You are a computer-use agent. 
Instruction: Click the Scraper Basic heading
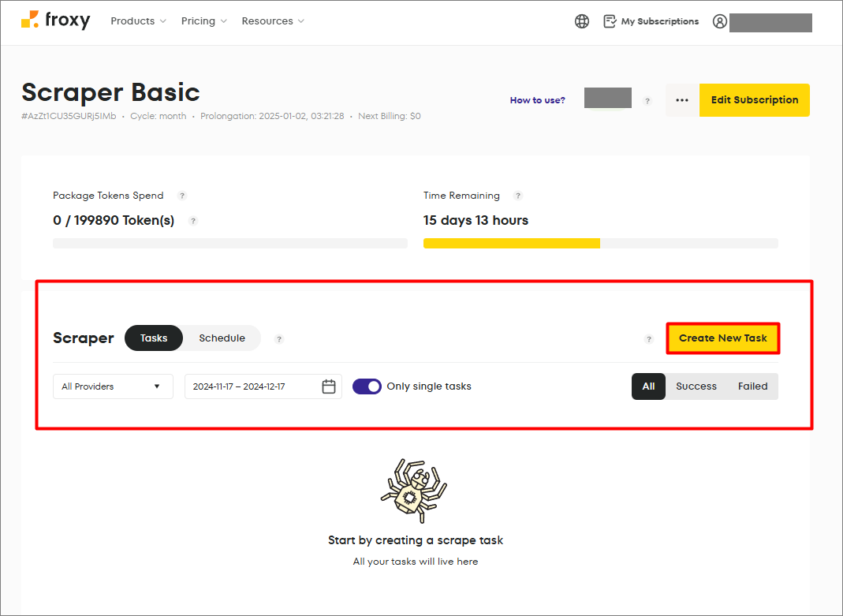(x=110, y=92)
